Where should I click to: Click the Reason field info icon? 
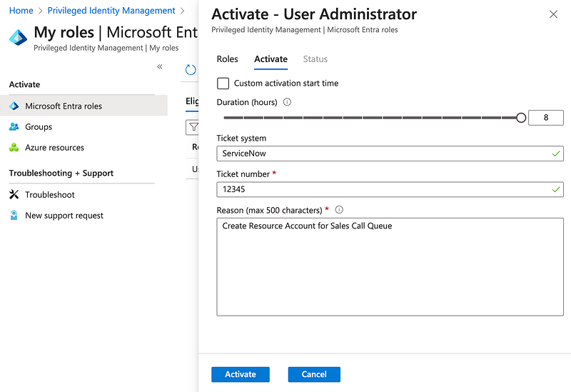coord(339,210)
